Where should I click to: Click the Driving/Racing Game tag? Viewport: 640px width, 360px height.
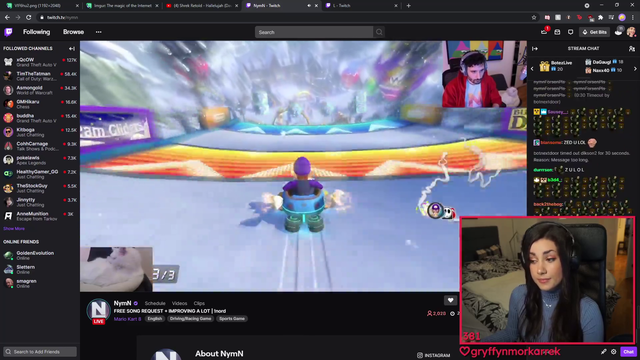pos(191,319)
